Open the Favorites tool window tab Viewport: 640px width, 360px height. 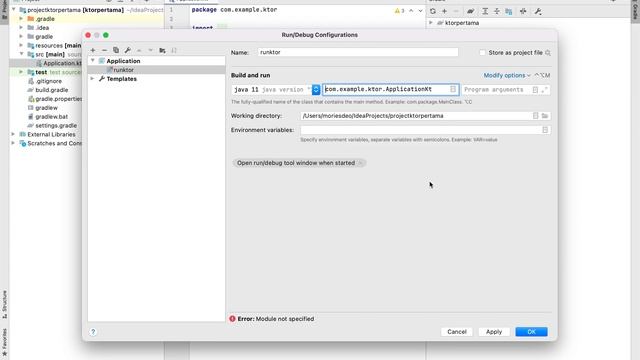pyautogui.click(x=4, y=342)
